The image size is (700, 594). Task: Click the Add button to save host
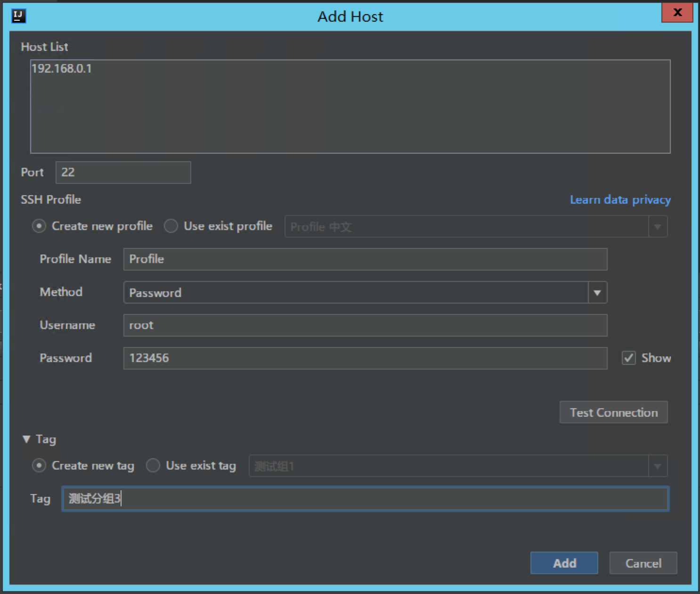click(x=564, y=563)
